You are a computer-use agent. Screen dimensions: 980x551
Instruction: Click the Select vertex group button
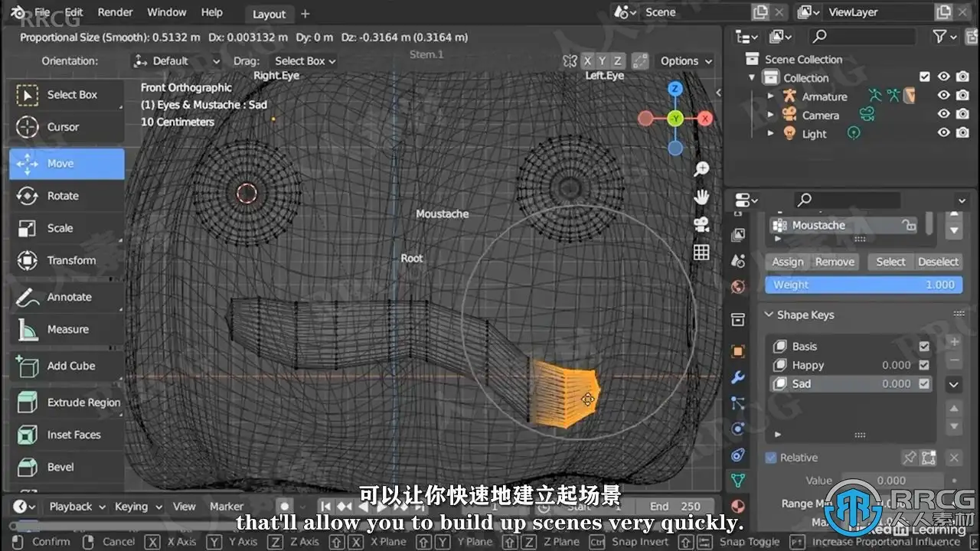click(890, 262)
